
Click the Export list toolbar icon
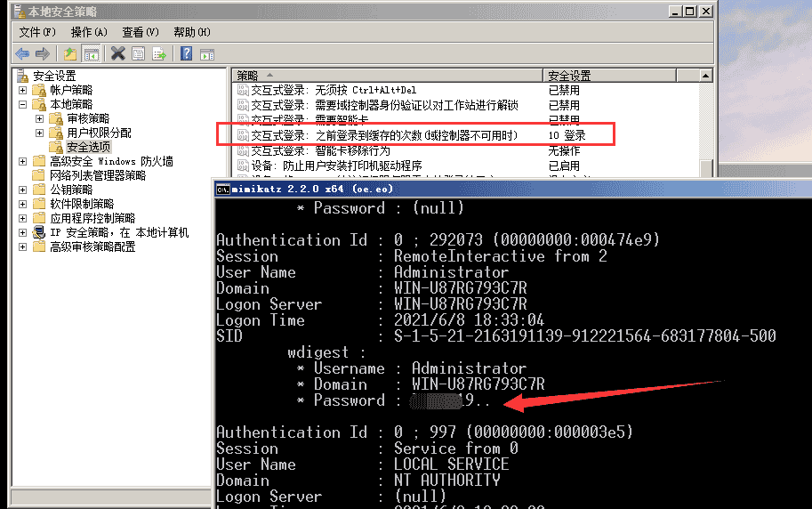(x=159, y=53)
